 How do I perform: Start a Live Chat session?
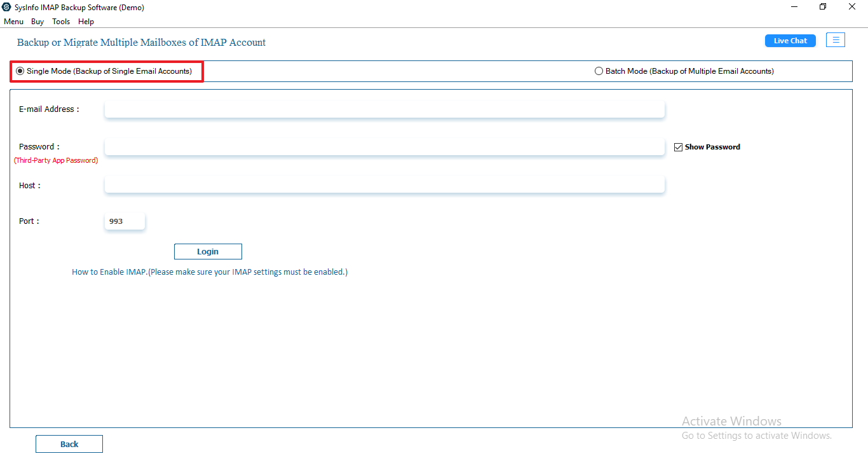(790, 41)
